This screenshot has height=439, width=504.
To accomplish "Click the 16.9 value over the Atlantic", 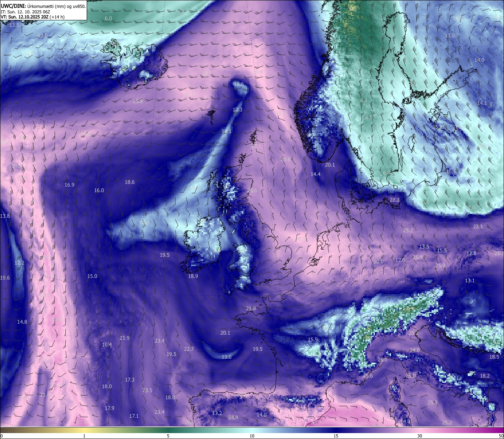I will pos(70,185).
